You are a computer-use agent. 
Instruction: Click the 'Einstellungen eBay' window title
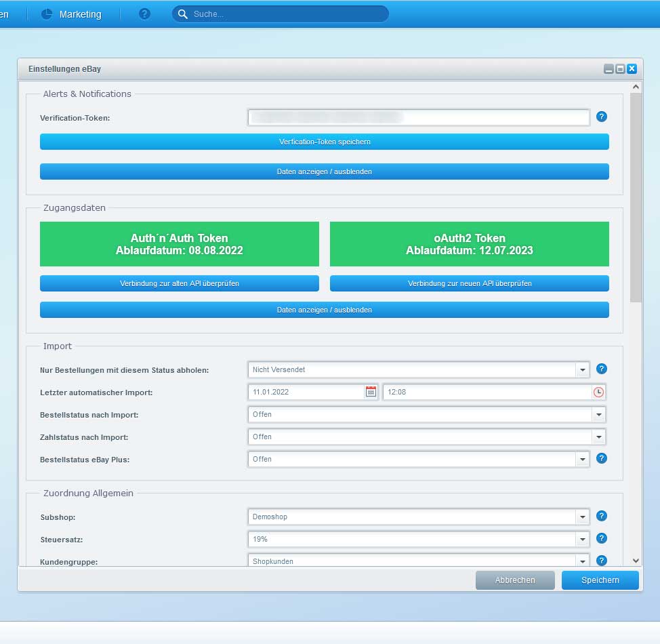click(64, 68)
